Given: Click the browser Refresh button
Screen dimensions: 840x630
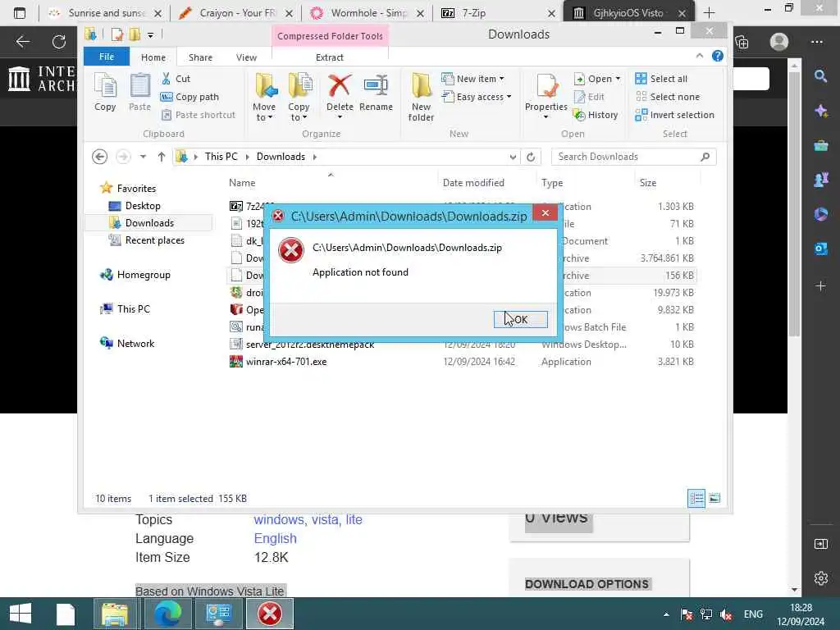Looking at the screenshot, I should point(58,41).
